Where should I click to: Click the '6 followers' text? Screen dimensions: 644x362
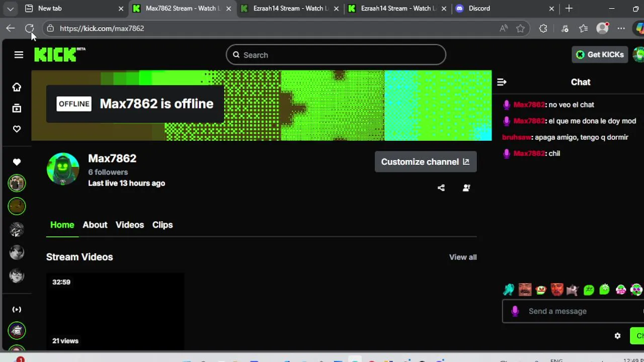[x=108, y=172]
